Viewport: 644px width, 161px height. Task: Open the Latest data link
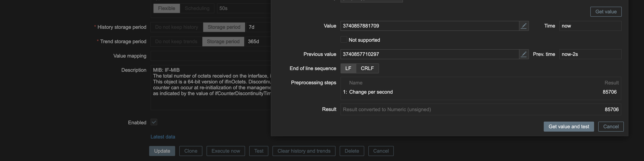coord(163,137)
